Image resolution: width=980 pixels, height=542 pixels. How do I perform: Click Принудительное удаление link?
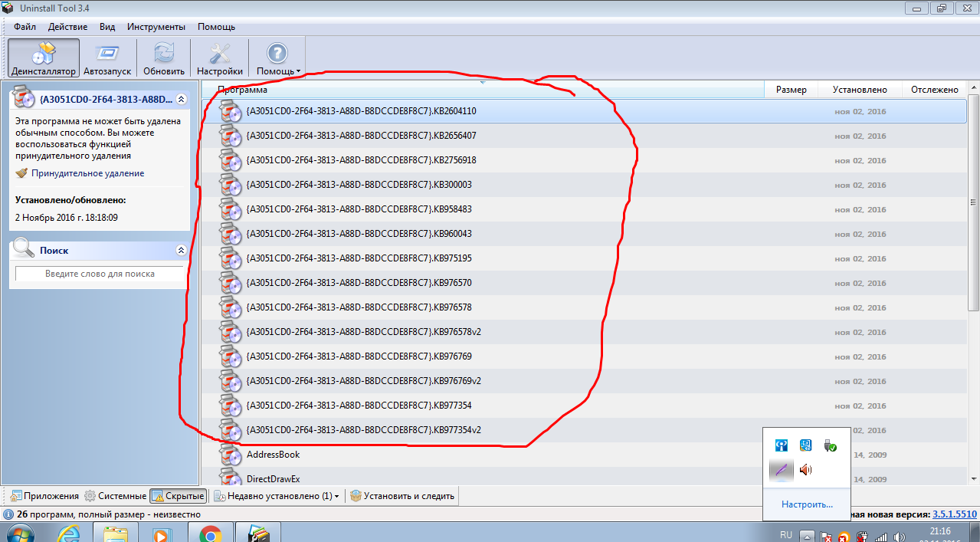tap(87, 173)
